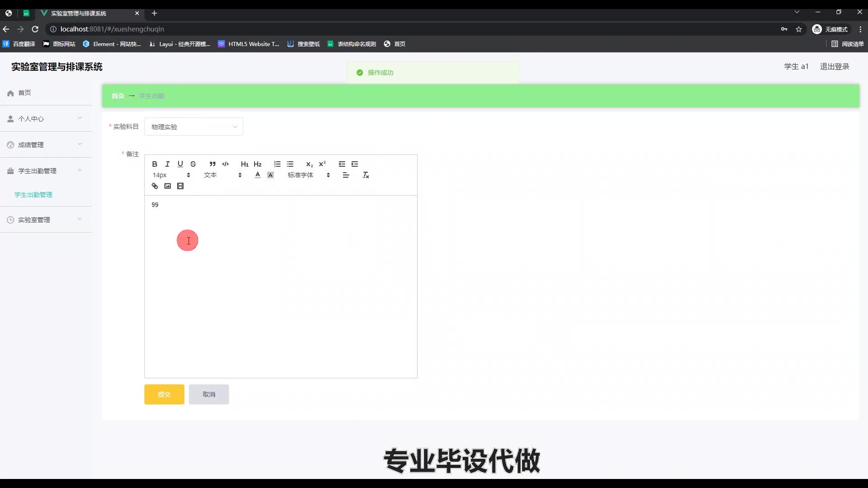The height and width of the screenshot is (488, 868).
Task: Click the site info icon in address bar
Action: tap(53, 29)
